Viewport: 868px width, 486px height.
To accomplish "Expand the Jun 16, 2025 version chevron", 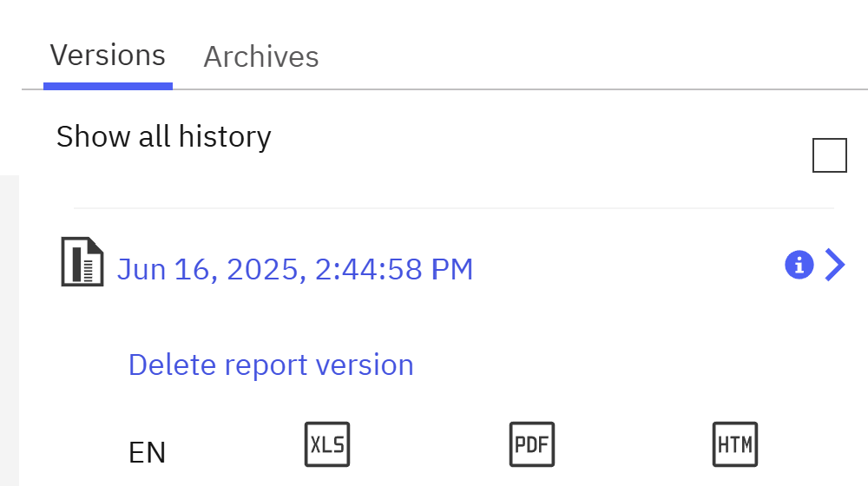I will pos(834,265).
